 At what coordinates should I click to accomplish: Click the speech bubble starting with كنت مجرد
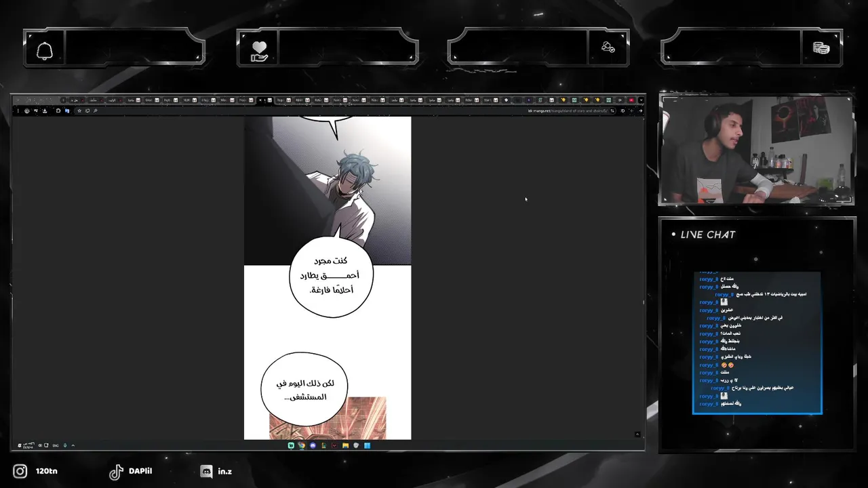[331, 276]
